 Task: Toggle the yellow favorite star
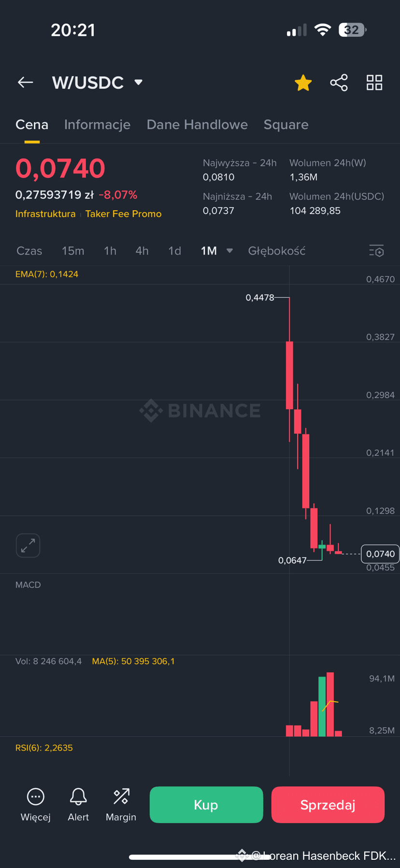coord(303,83)
